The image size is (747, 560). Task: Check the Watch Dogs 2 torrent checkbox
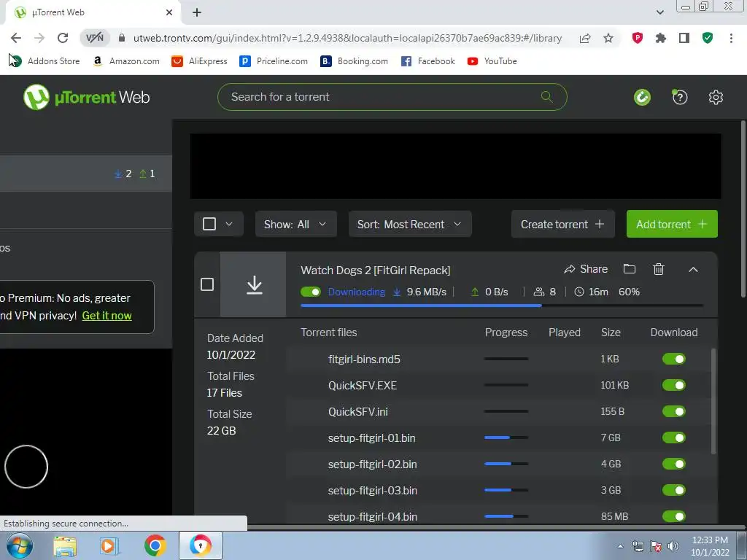[206, 284]
